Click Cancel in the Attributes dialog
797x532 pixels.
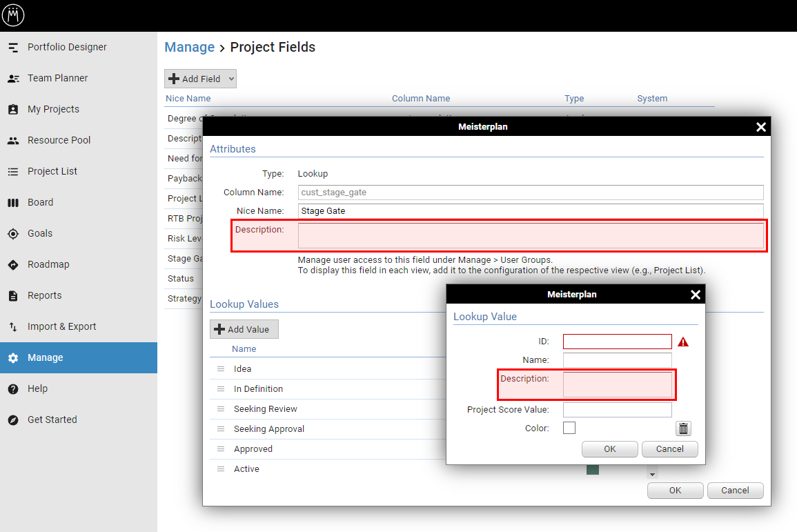click(x=735, y=491)
